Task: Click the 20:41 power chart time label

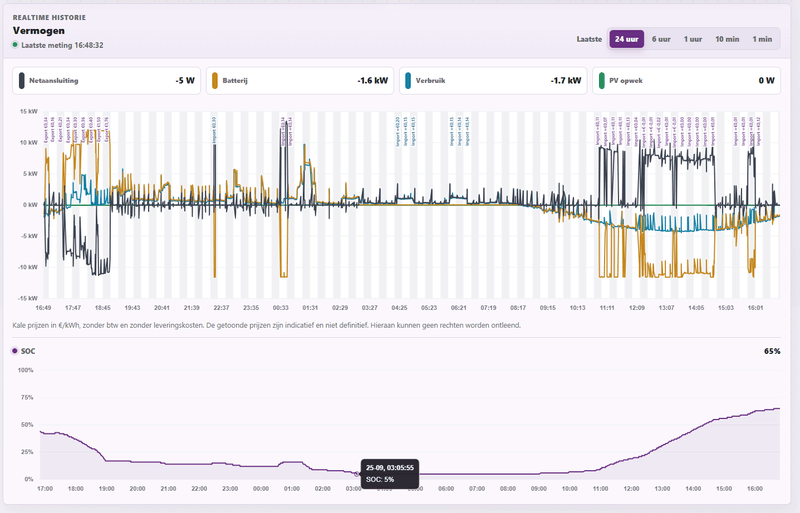Action: (162, 308)
